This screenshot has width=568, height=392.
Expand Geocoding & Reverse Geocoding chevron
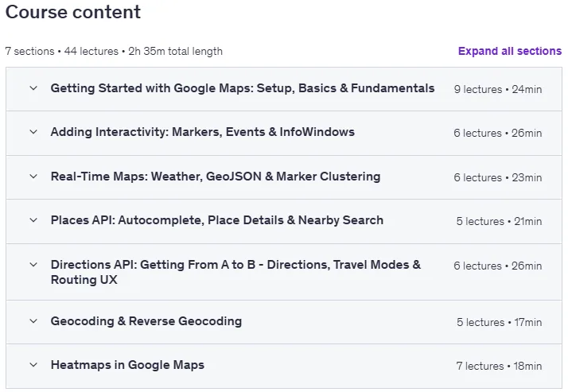coord(33,321)
